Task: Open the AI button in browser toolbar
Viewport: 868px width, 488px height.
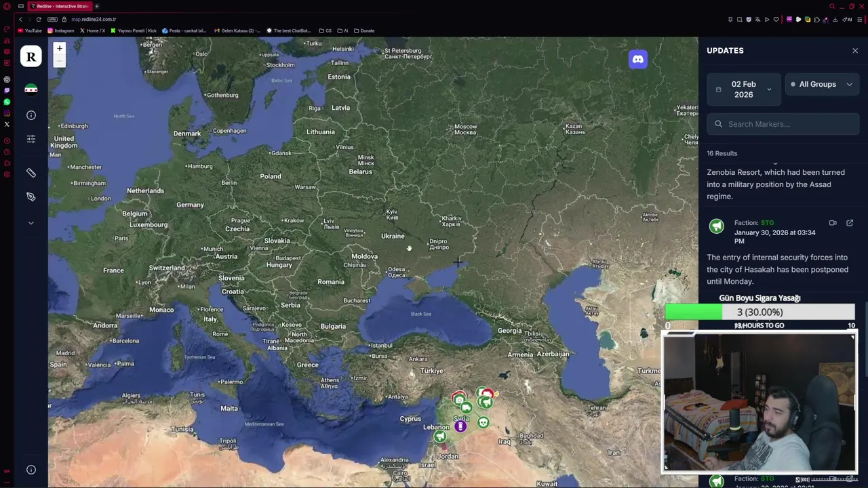Action: 848,19
